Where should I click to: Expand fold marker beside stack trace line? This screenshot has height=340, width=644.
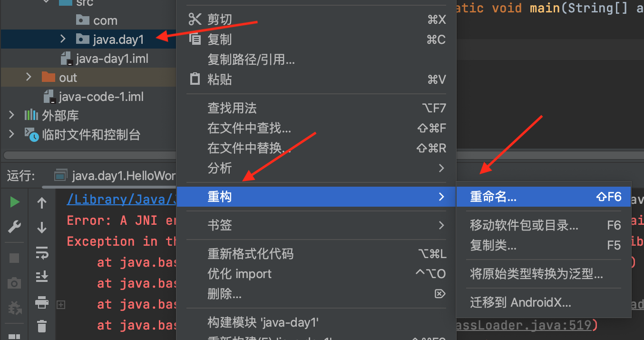(61, 304)
